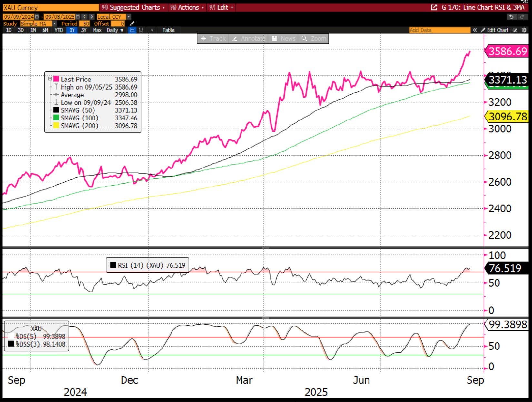The height and width of the screenshot is (402, 532).
Task: Click the pencil icon beside Offset field
Action: point(132,24)
